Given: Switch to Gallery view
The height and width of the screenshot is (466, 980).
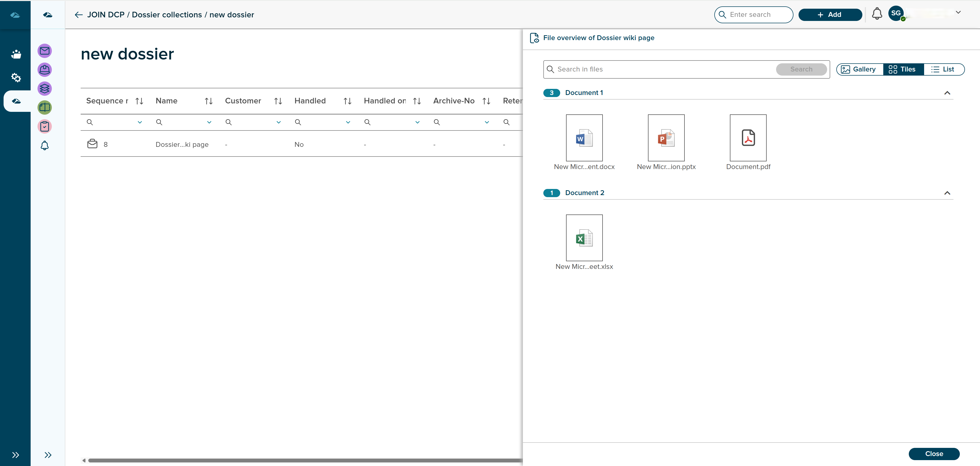Looking at the screenshot, I should point(859,69).
